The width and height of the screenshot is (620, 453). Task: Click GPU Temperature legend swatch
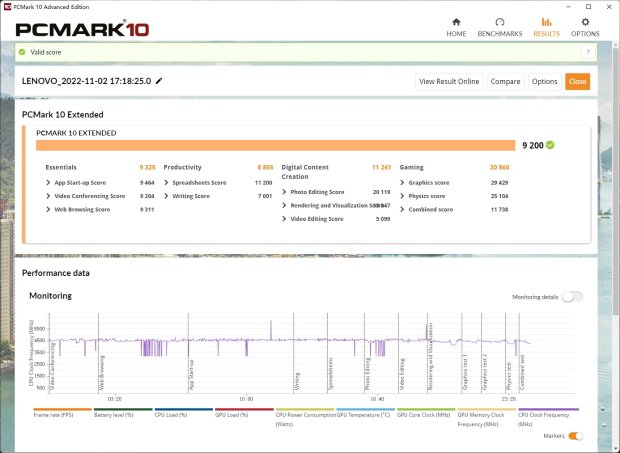click(365, 410)
